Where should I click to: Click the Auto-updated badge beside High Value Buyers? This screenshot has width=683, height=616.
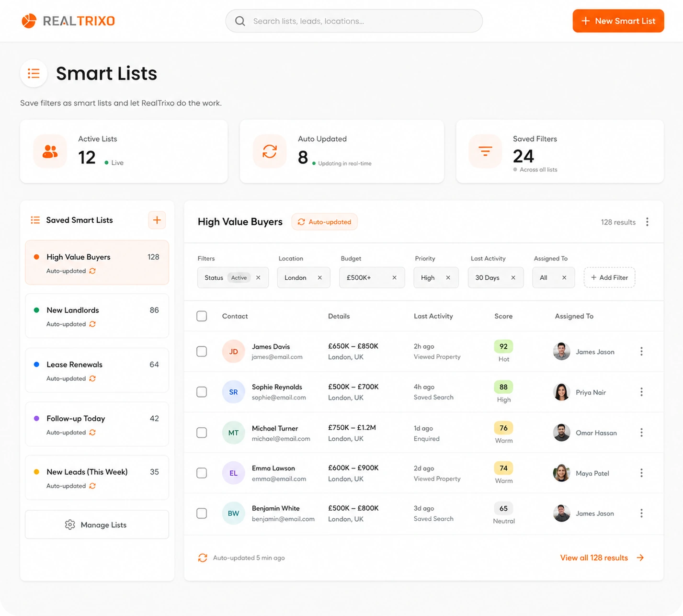[x=324, y=222]
